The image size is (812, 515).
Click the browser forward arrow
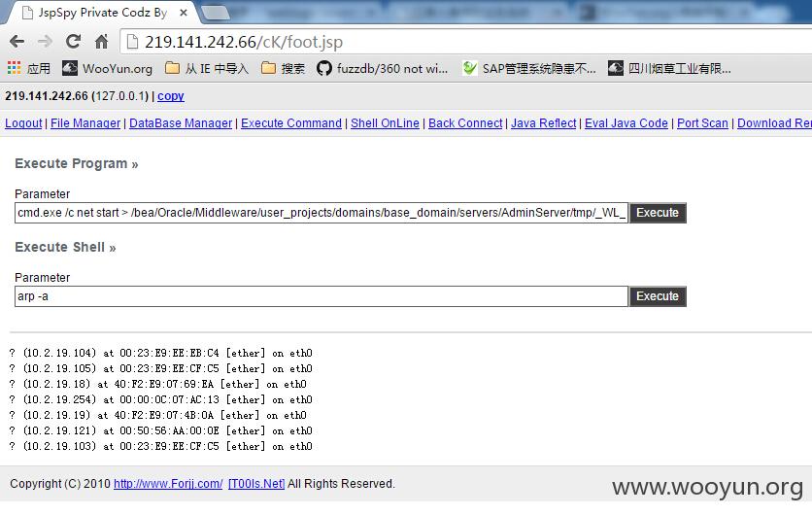point(45,42)
